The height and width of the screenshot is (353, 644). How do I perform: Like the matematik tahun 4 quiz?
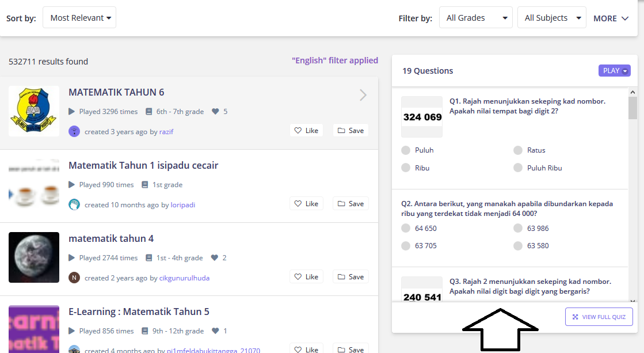[306, 276]
